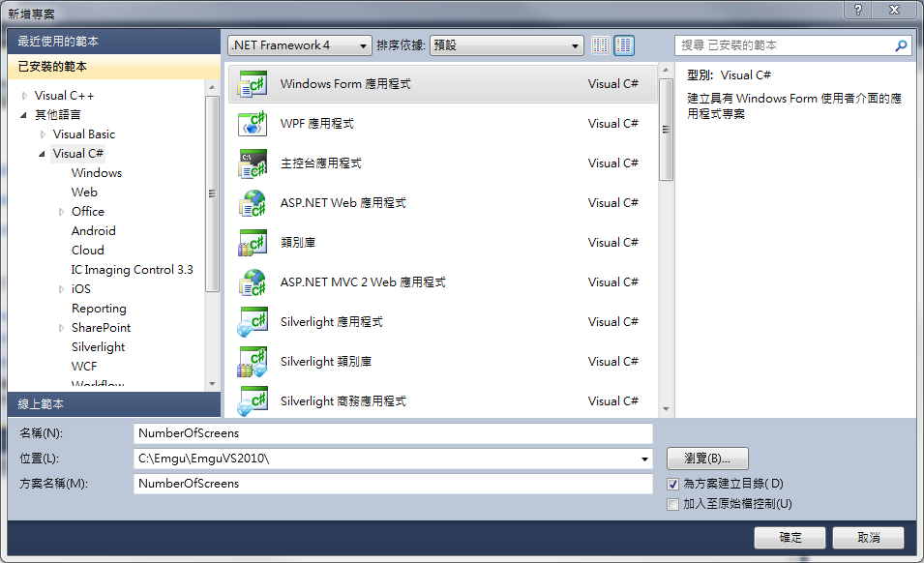Click the ASP.NET Web application template icon
Viewport: 924px width, 563px height.
(x=253, y=202)
